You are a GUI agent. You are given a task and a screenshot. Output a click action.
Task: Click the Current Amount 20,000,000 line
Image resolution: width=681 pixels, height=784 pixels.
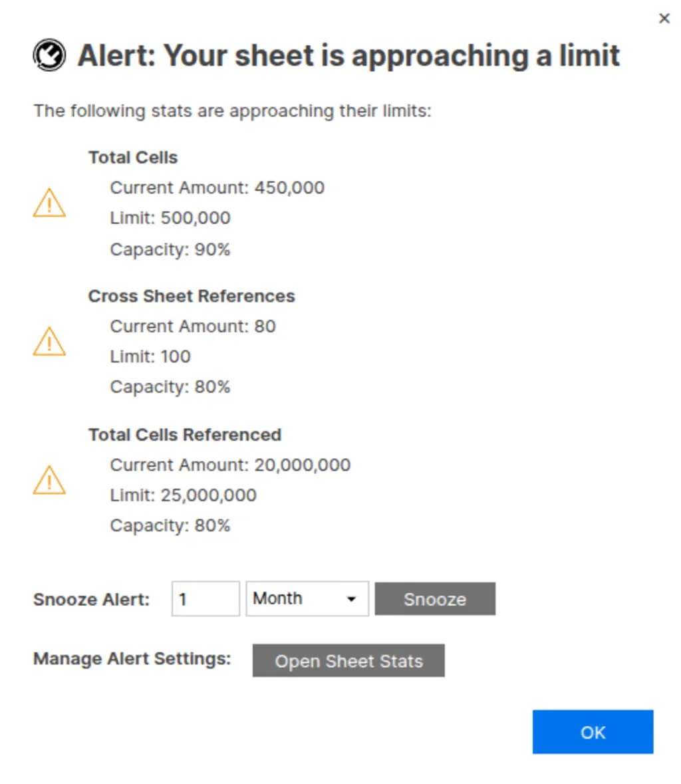tap(230, 465)
